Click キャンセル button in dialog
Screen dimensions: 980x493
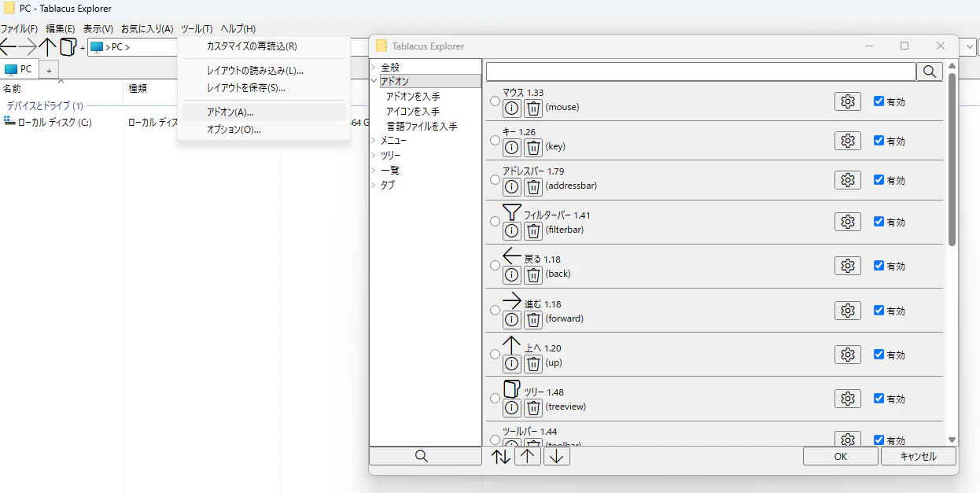919,456
